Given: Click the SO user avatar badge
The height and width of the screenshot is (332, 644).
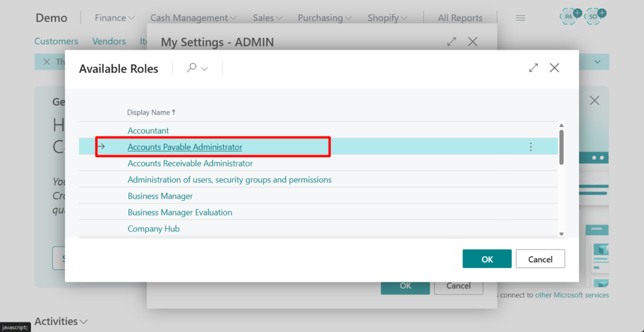Looking at the screenshot, I should (x=594, y=16).
